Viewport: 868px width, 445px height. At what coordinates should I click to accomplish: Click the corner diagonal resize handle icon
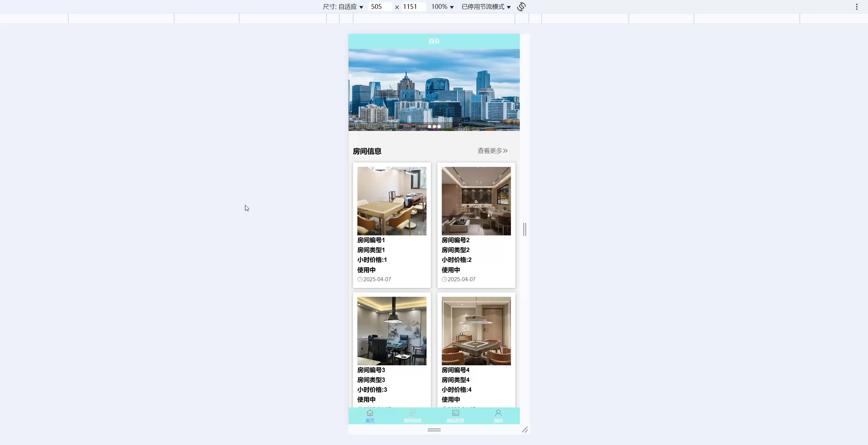525,430
